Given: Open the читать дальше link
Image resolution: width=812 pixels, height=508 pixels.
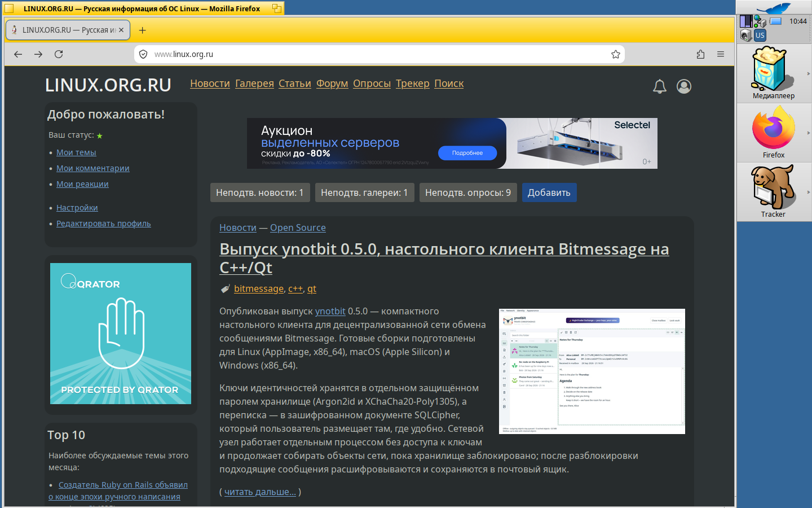Looking at the screenshot, I should point(260,492).
